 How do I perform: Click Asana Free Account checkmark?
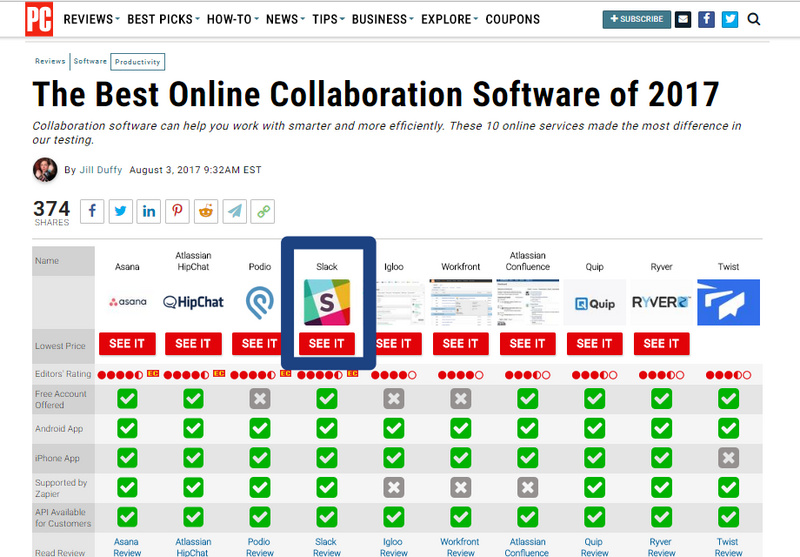pyautogui.click(x=127, y=399)
